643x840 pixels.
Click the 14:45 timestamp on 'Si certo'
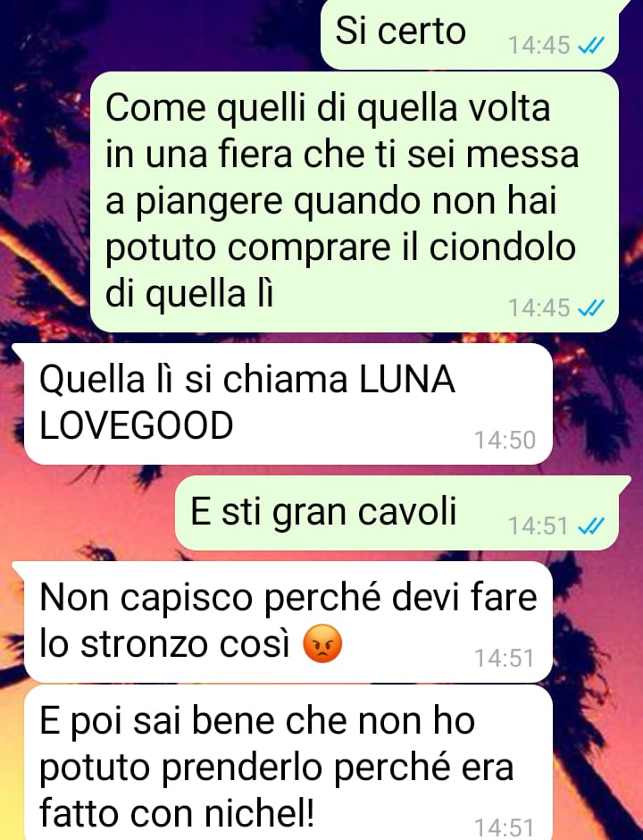pyautogui.click(x=539, y=46)
